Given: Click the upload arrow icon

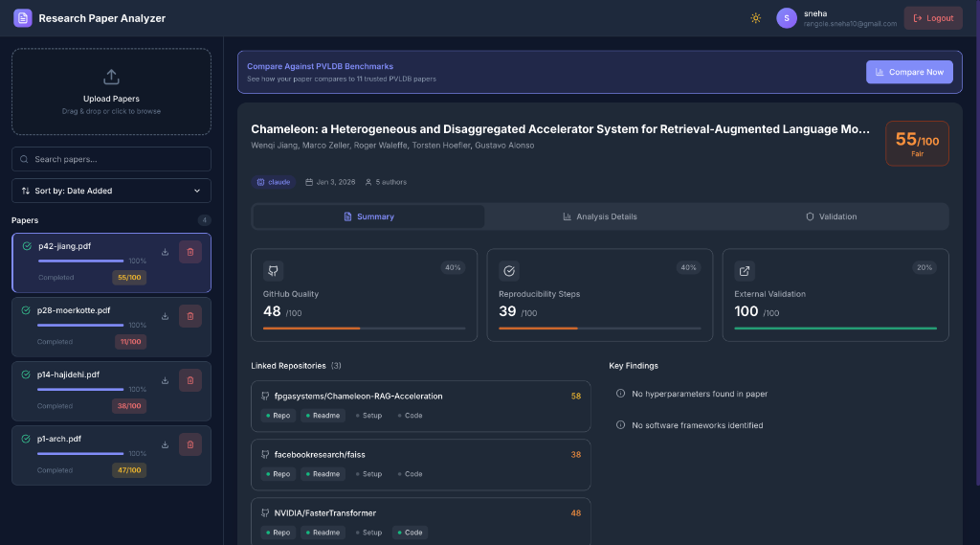Looking at the screenshot, I should coord(111,77).
